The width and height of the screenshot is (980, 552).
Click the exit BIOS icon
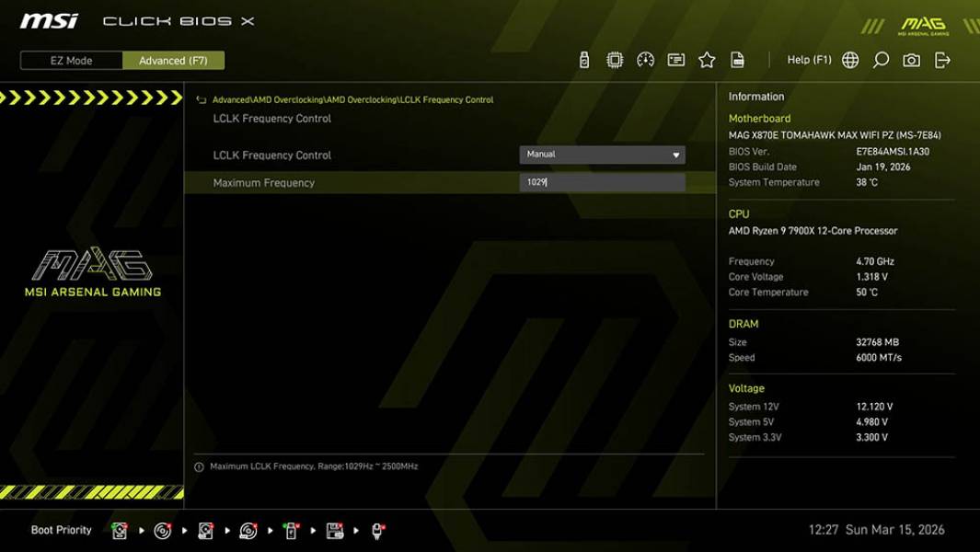tap(940, 59)
